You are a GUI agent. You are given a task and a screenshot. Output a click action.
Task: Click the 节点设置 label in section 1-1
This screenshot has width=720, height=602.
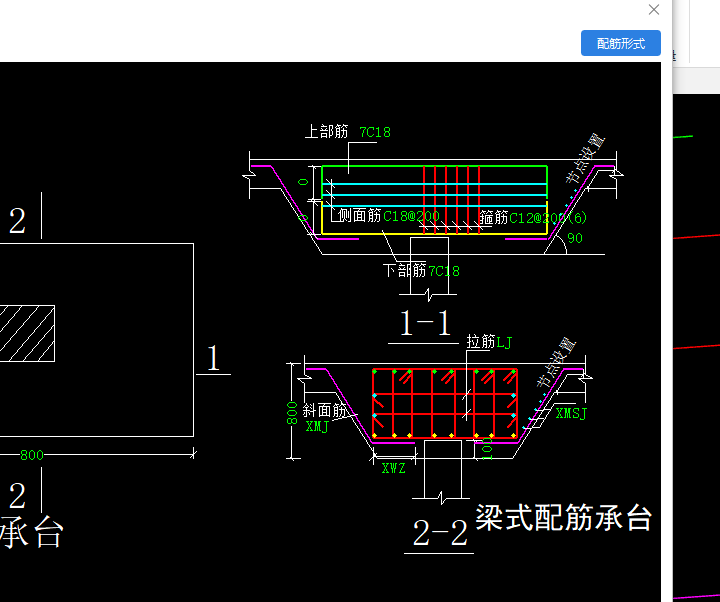pos(585,158)
